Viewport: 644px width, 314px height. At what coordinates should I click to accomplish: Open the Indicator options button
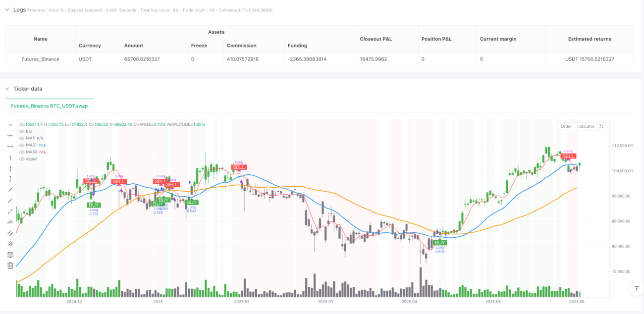586,126
